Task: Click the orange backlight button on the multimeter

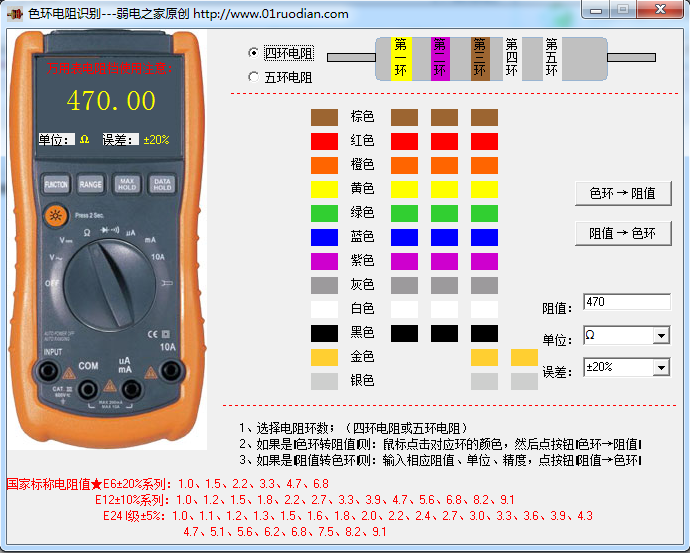Action: tap(55, 216)
